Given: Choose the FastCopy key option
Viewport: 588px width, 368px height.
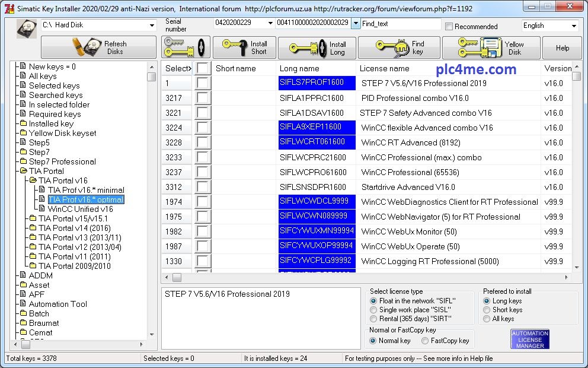Looking at the screenshot, I should [425, 341].
